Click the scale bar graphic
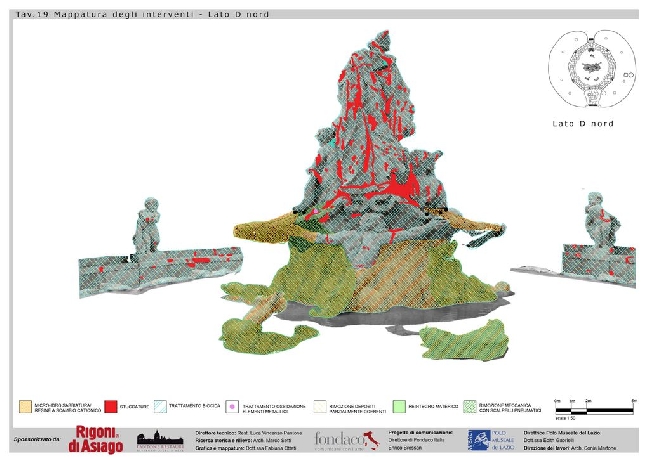 coord(594,410)
